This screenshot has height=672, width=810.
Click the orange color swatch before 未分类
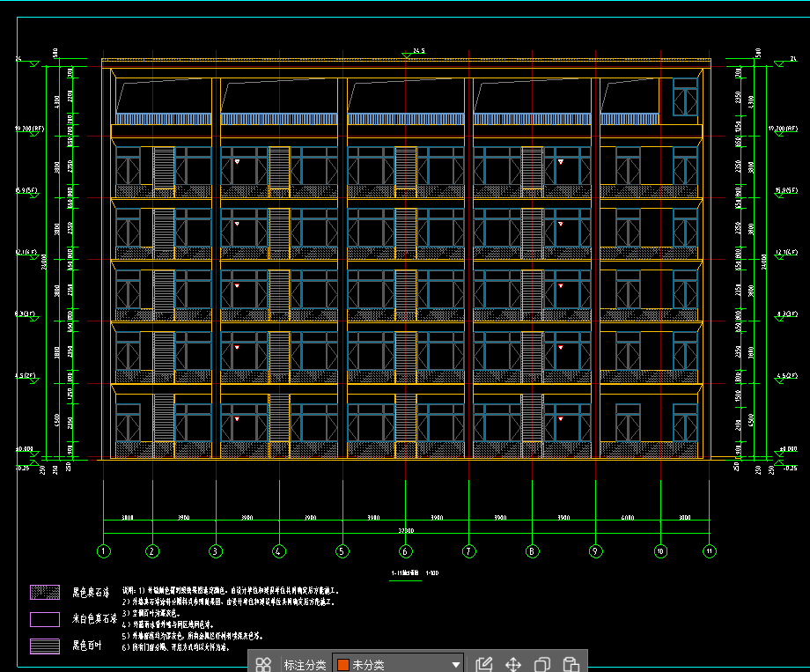pos(343,665)
